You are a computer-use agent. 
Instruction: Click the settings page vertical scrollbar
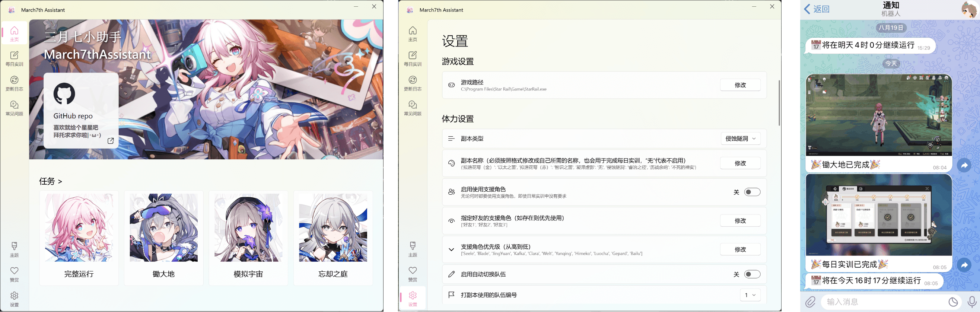point(779,103)
